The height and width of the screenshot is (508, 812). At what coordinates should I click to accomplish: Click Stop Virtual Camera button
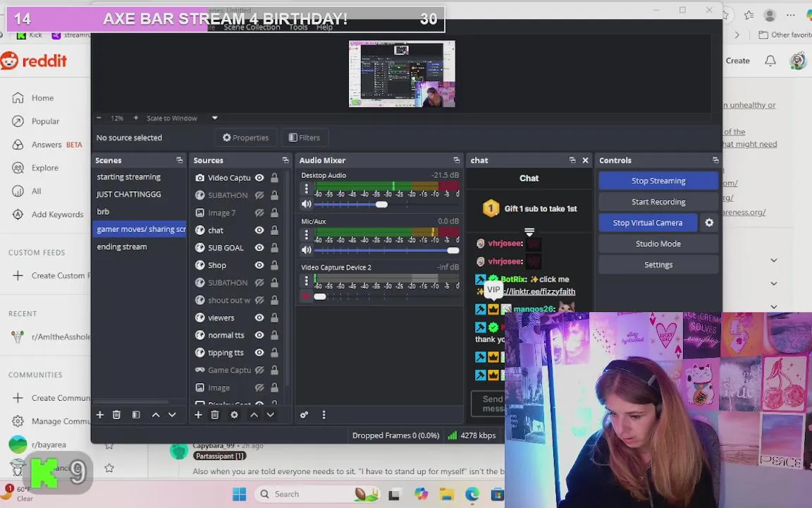[647, 222]
